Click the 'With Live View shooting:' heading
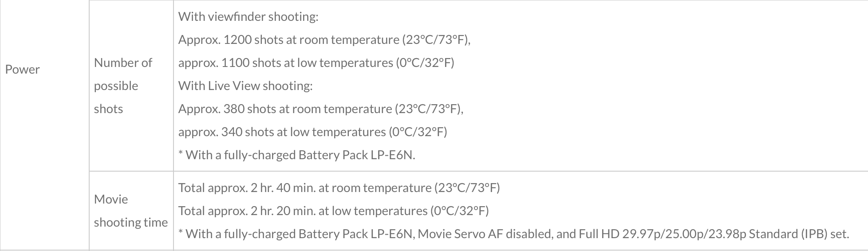 [x=245, y=86]
